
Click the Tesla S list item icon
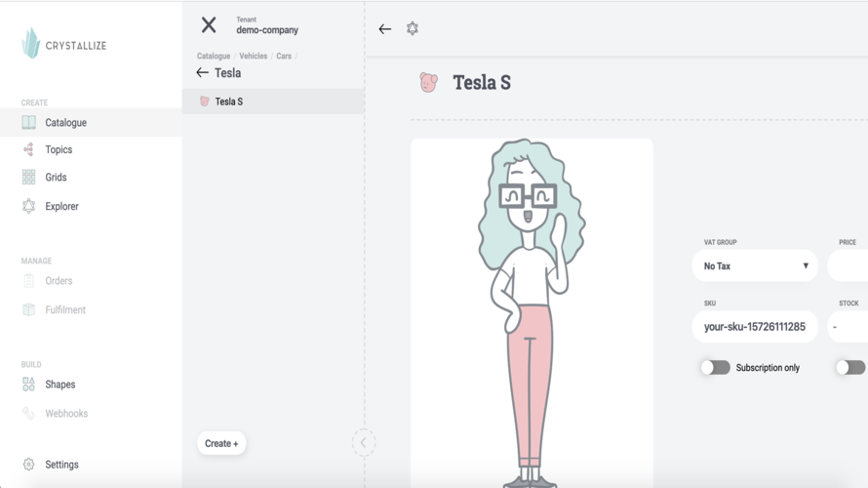(205, 101)
